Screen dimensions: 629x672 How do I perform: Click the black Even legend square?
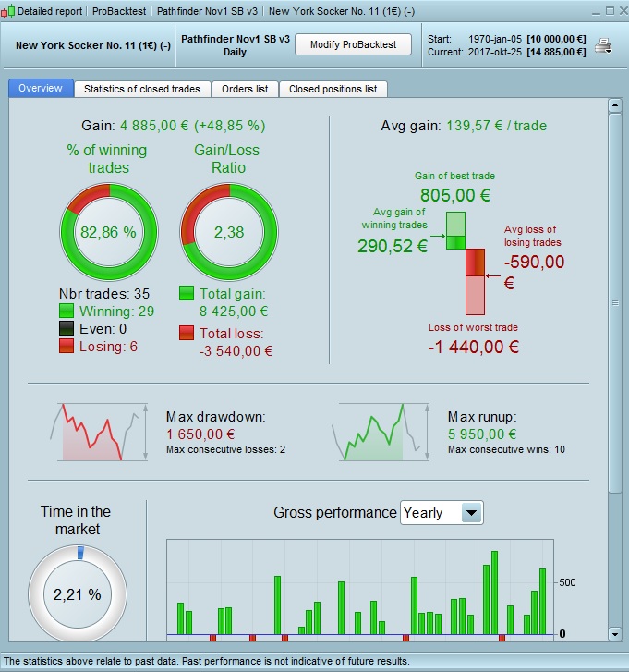click(x=67, y=329)
